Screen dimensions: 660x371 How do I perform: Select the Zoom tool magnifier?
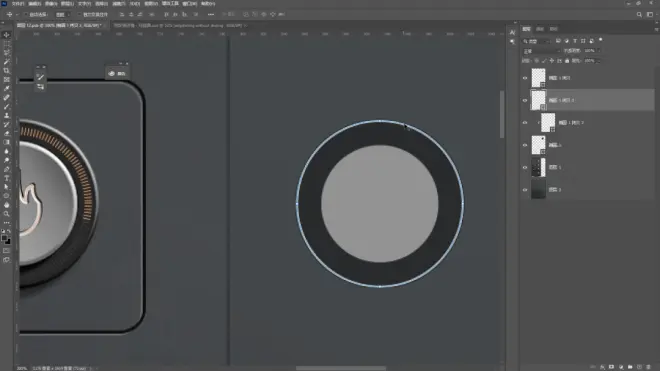[6, 214]
